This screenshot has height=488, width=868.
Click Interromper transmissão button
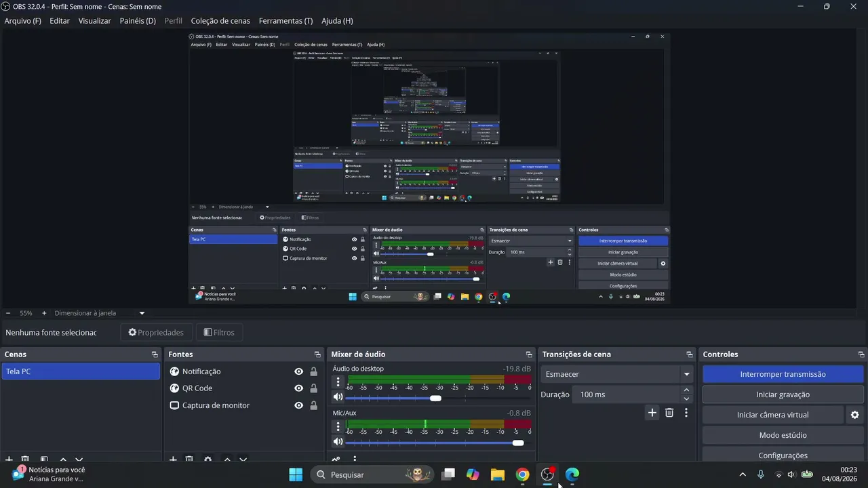pyautogui.click(x=783, y=374)
